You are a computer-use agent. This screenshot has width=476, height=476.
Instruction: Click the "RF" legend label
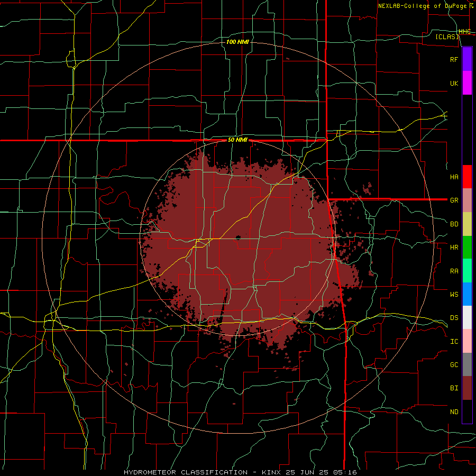click(x=454, y=59)
